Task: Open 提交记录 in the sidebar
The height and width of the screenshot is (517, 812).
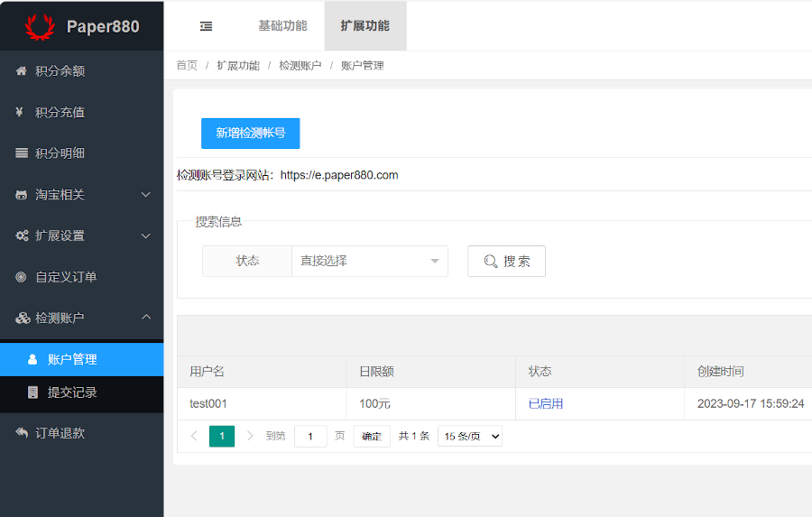Action: tap(72, 392)
